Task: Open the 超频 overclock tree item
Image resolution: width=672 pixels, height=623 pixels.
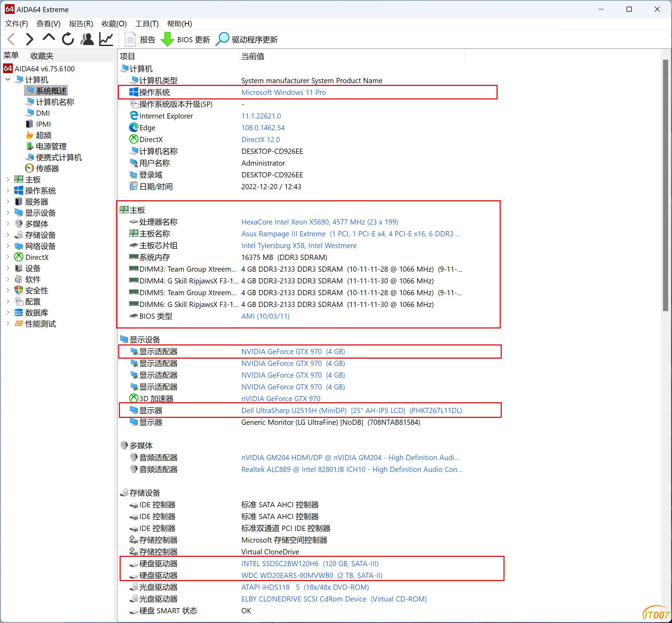Action: click(43, 135)
